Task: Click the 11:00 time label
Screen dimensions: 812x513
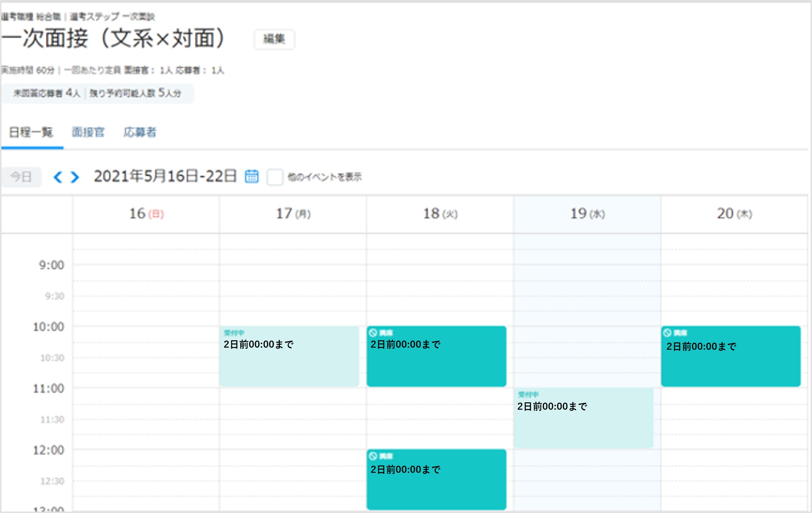Action: [x=49, y=389]
